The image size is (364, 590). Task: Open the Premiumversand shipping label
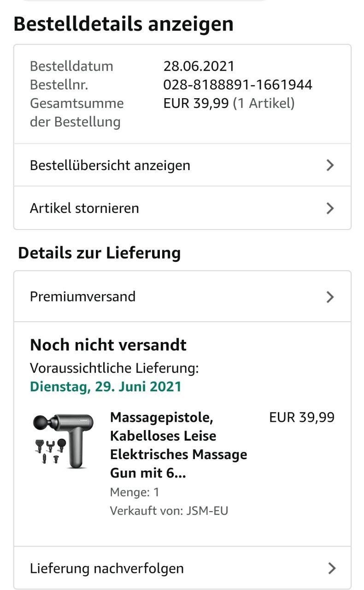83,296
